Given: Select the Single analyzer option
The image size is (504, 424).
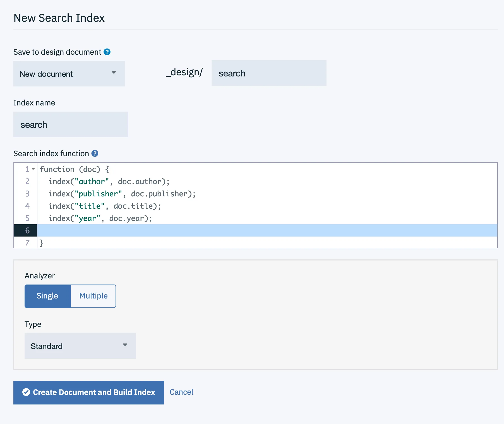Looking at the screenshot, I should coord(48,296).
